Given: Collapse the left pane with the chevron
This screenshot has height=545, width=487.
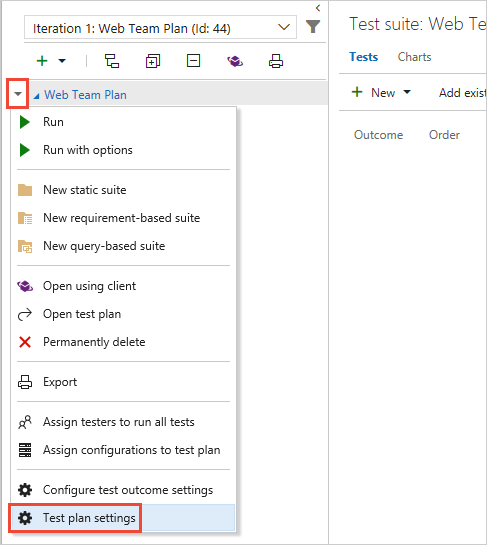Looking at the screenshot, I should 318,8.
